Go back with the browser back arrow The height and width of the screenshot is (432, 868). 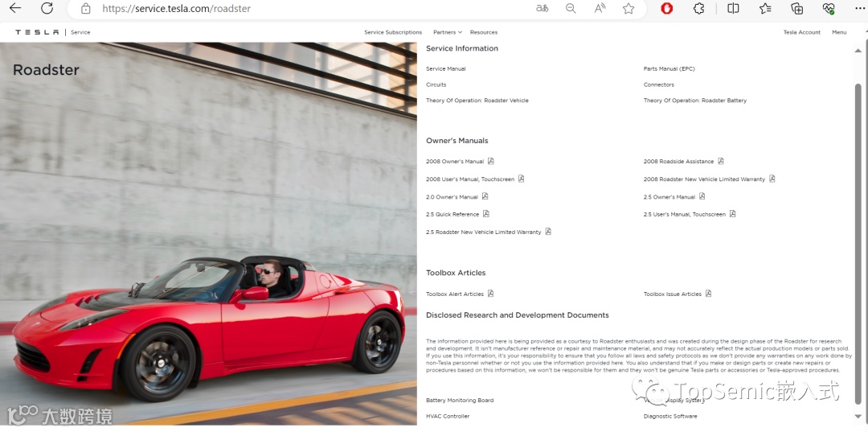pos(15,8)
